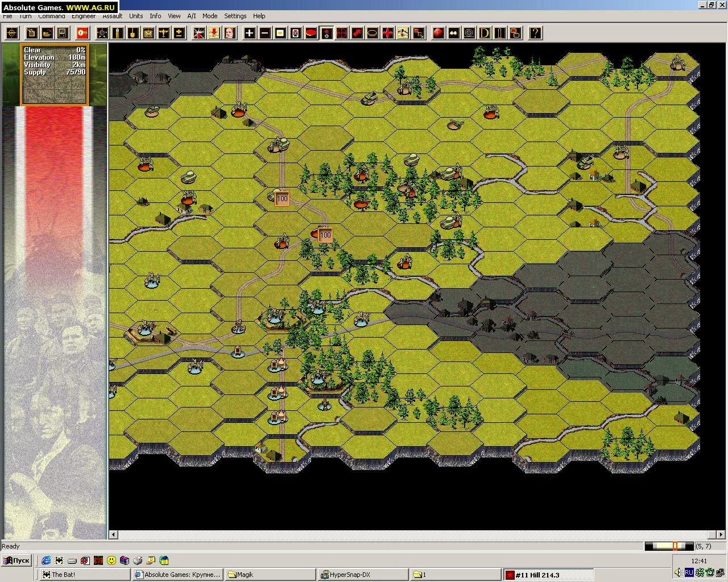Click the commander portrait face icon
The width and height of the screenshot is (728, 582).
click(x=229, y=33)
